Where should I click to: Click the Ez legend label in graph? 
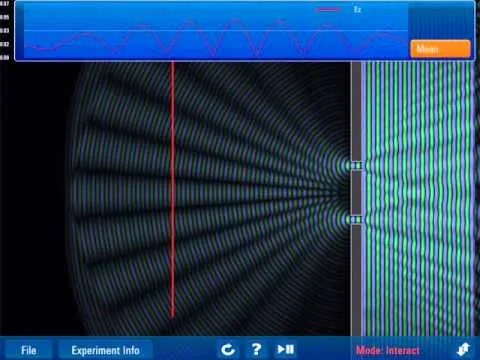point(357,9)
